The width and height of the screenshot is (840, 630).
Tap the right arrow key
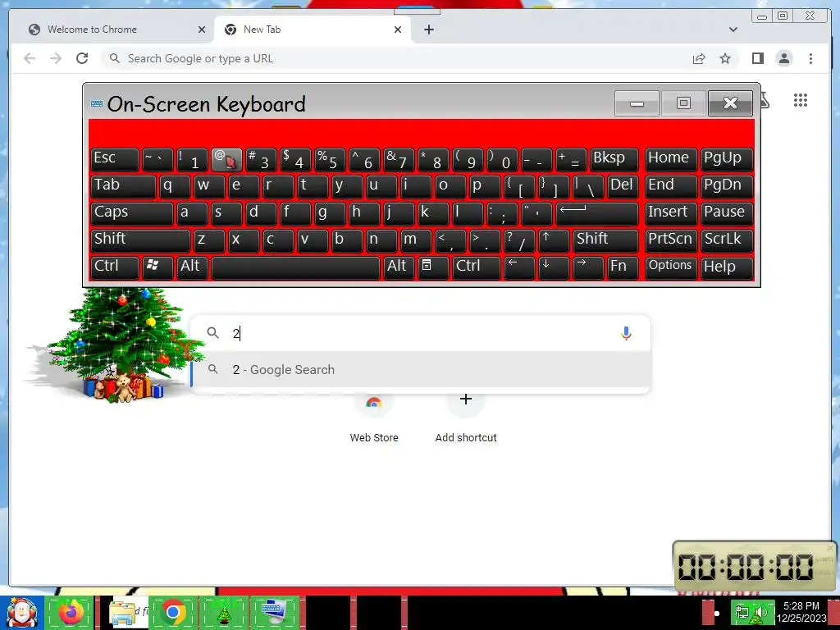point(587,268)
